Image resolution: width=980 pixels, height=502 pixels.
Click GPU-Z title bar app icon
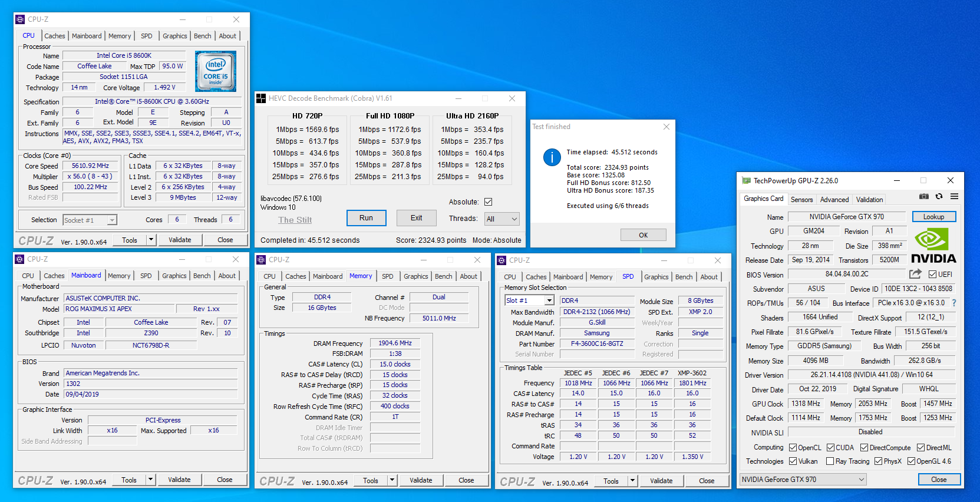(746, 181)
